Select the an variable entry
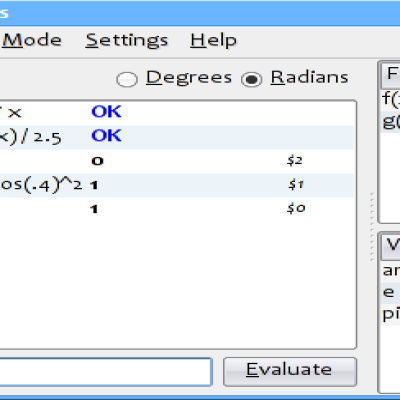The image size is (400, 400). tap(390, 271)
